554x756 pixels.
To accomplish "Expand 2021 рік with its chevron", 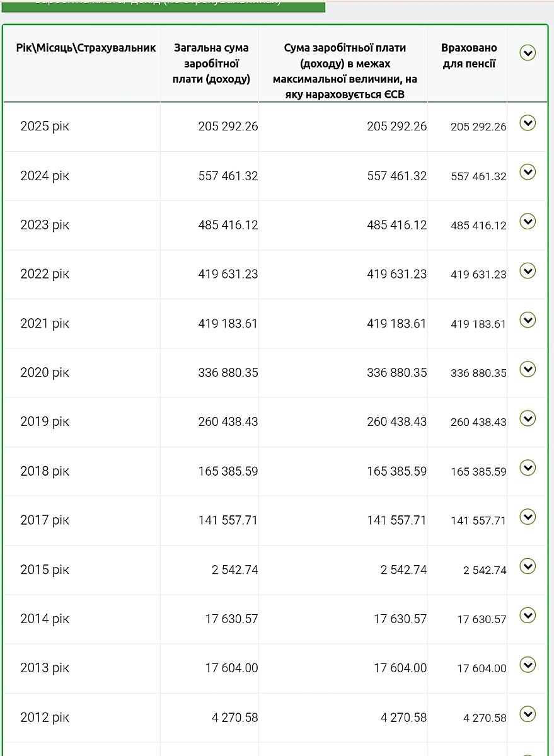I will coord(528,320).
